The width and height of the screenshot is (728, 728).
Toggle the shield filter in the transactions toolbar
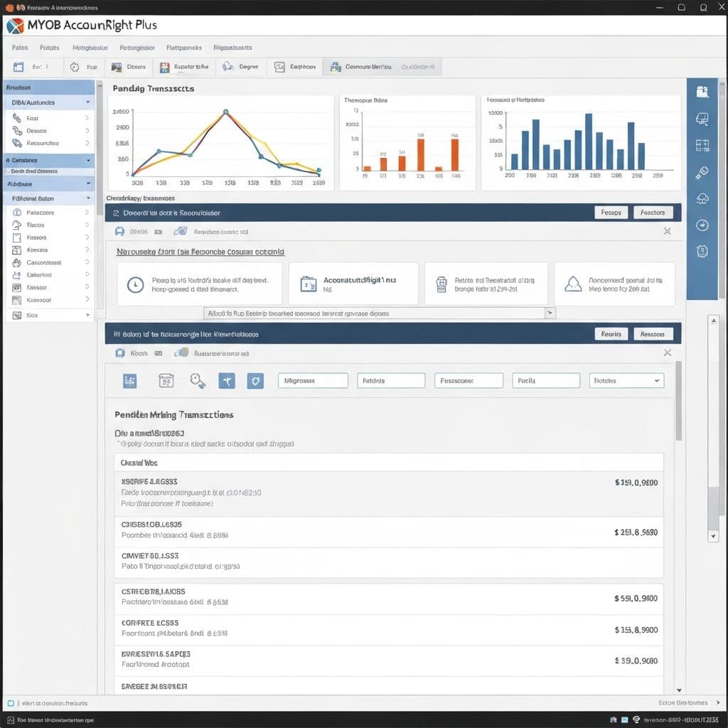pos(256,380)
